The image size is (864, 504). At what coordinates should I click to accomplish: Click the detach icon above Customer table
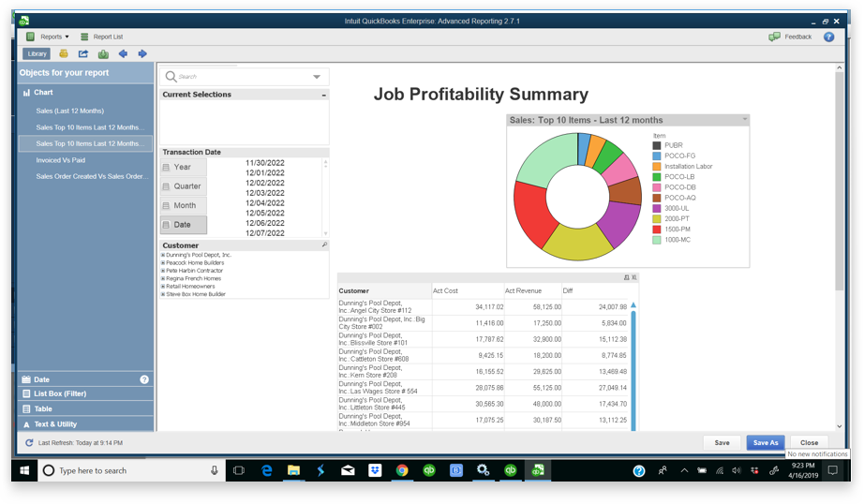627,277
